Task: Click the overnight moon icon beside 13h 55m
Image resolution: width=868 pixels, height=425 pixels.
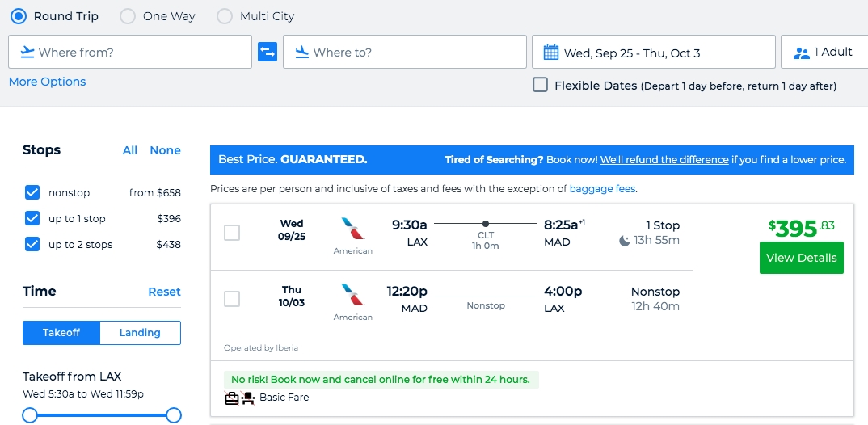Action: [x=625, y=240]
